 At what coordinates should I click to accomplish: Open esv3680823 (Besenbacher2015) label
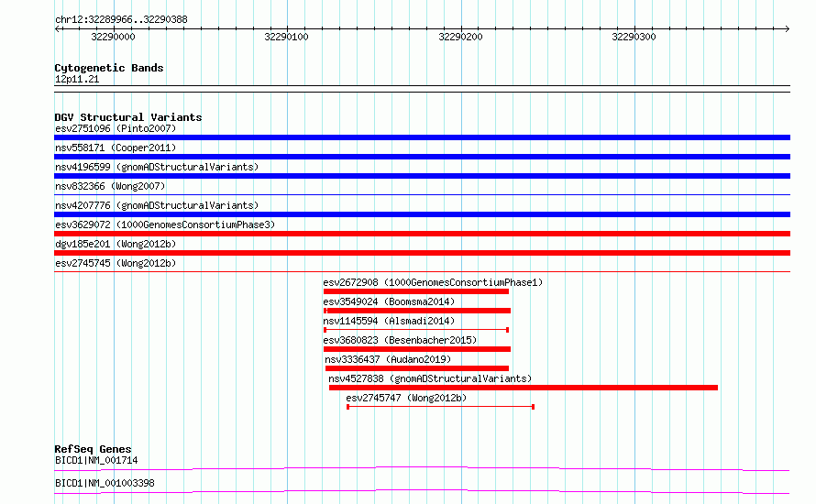[400, 340]
